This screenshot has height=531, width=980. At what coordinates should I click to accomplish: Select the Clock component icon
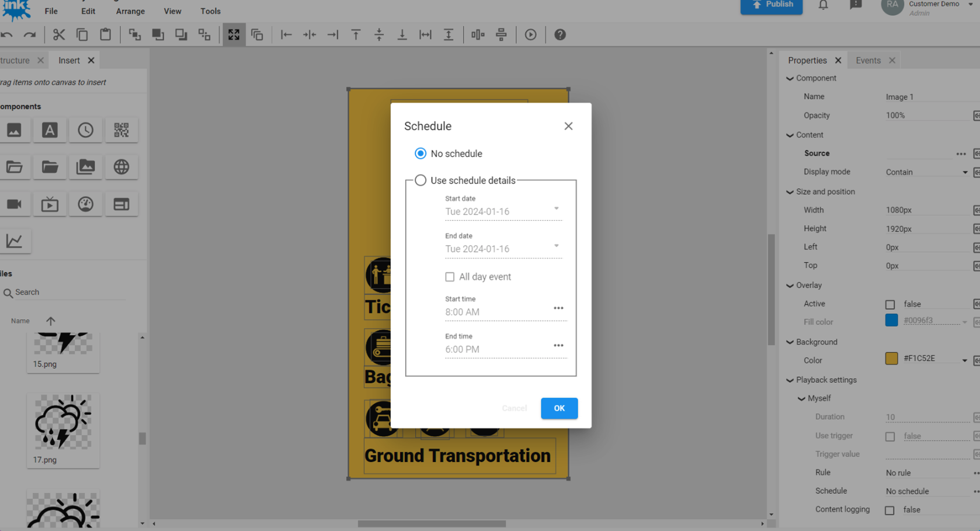pyautogui.click(x=85, y=130)
